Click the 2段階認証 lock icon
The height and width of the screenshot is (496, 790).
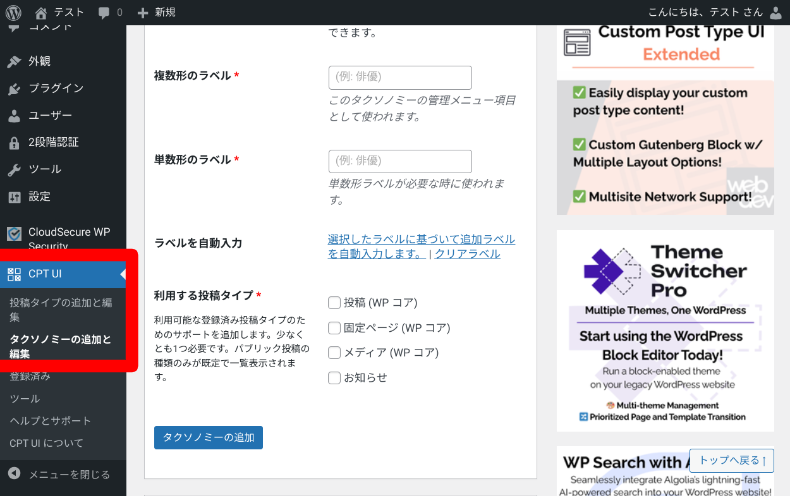[14, 143]
